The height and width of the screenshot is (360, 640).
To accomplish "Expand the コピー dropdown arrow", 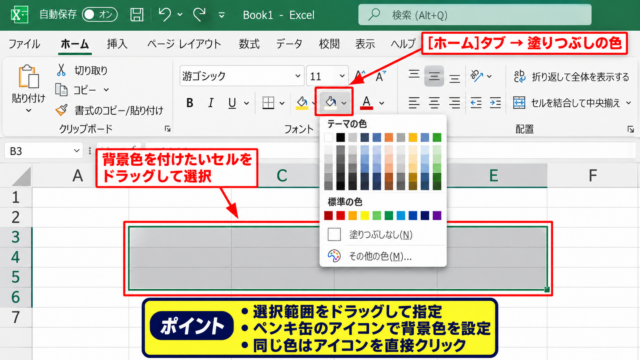I will tap(106, 90).
